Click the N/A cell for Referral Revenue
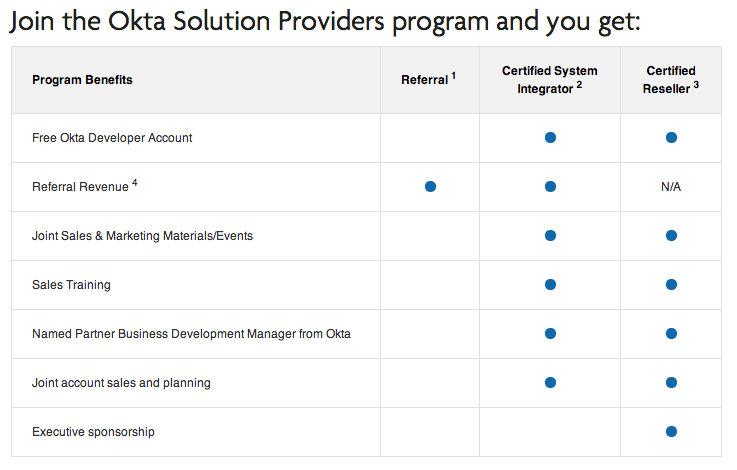 (x=671, y=187)
